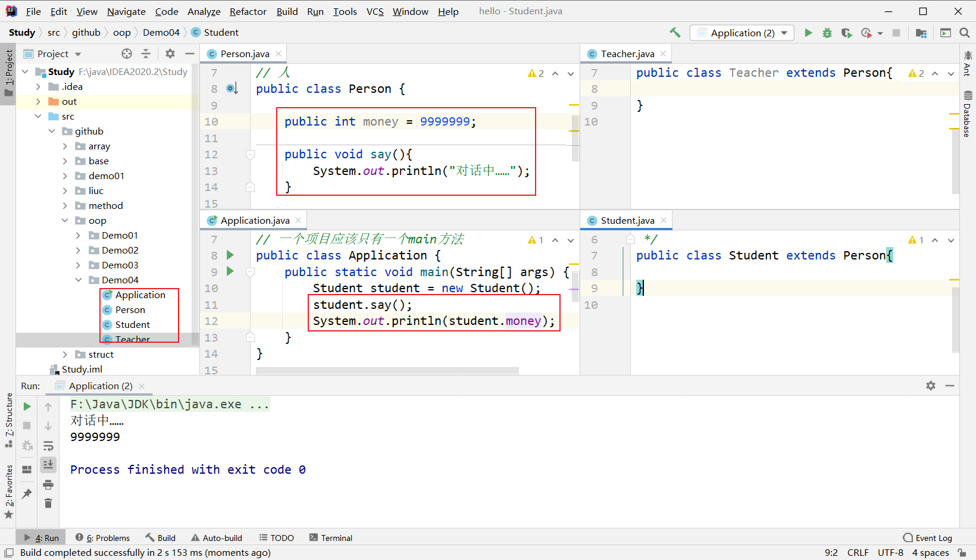Image resolution: width=976 pixels, height=560 pixels.
Task: Open the Terminal tool window
Action: (331, 538)
